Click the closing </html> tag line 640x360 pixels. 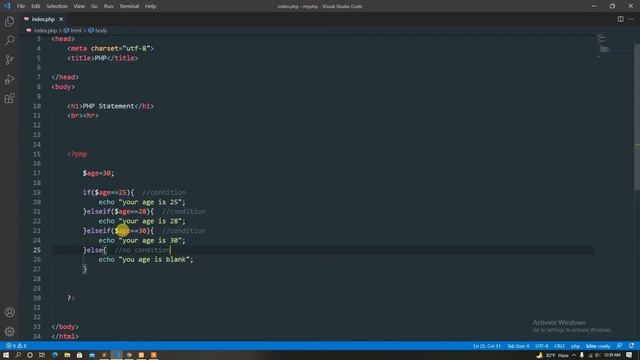pyautogui.click(x=65, y=336)
